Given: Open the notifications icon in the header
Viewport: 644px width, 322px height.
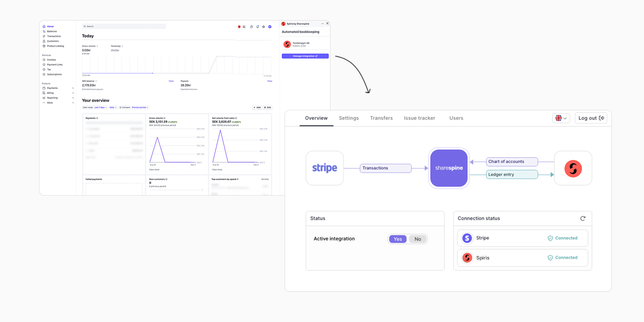Looking at the screenshot, I should [x=258, y=27].
